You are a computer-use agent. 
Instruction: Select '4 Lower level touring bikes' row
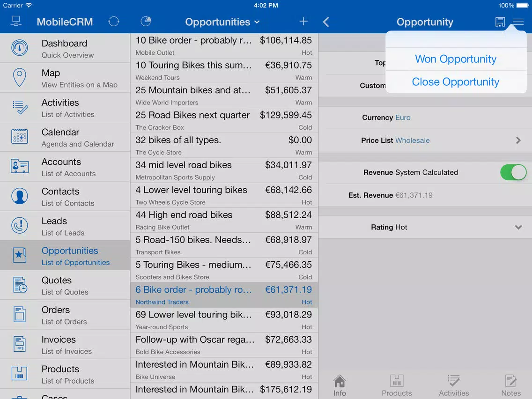pyautogui.click(x=224, y=195)
